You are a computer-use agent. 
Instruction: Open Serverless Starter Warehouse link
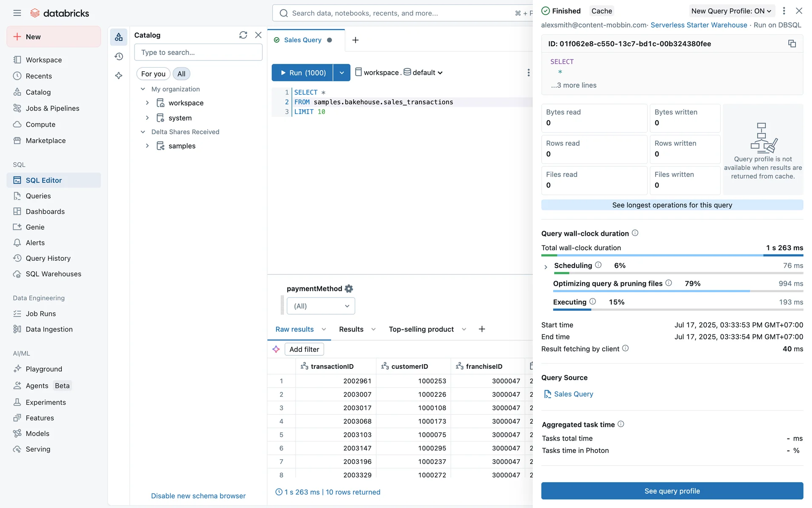[x=698, y=25]
